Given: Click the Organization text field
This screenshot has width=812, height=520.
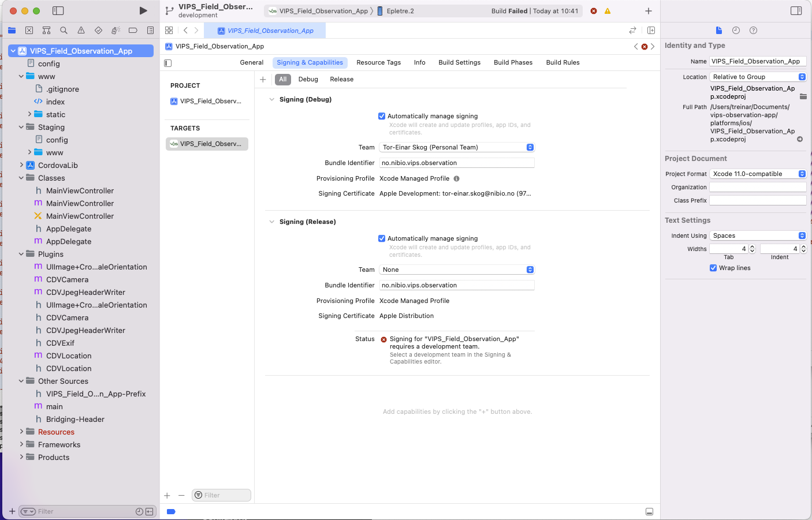Looking at the screenshot, I should point(758,187).
